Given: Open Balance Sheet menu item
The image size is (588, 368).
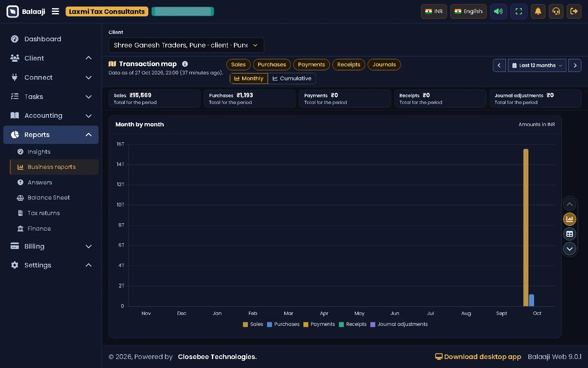Looking at the screenshot, I should 54,197.
